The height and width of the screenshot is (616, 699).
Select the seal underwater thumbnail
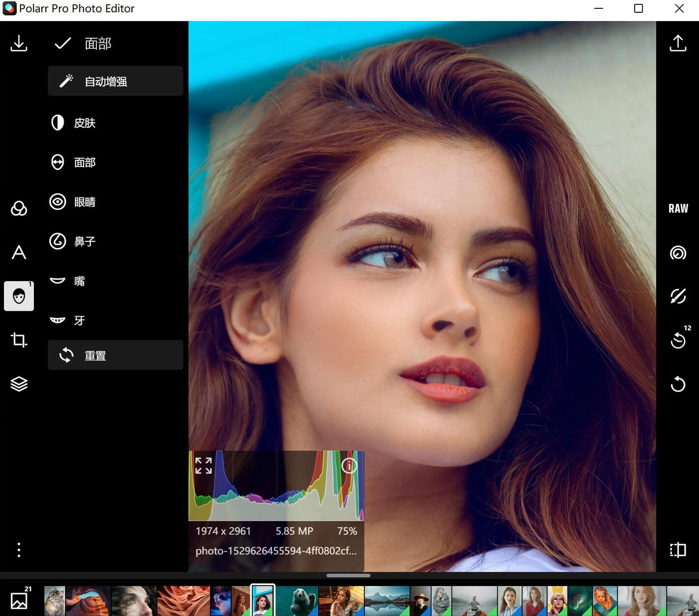[x=297, y=601]
